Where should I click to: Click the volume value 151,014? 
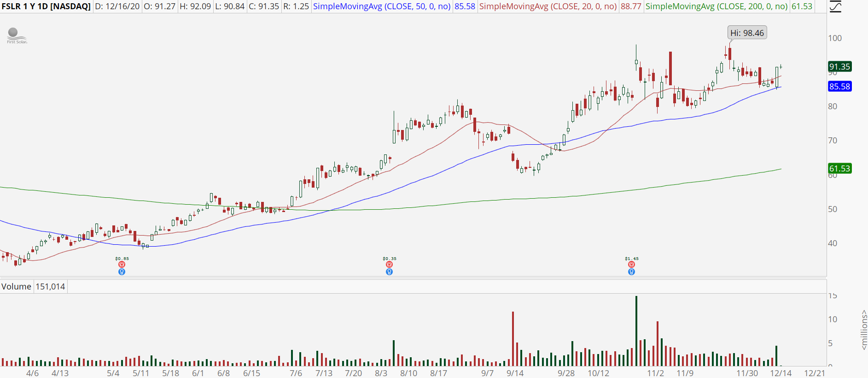coord(51,286)
